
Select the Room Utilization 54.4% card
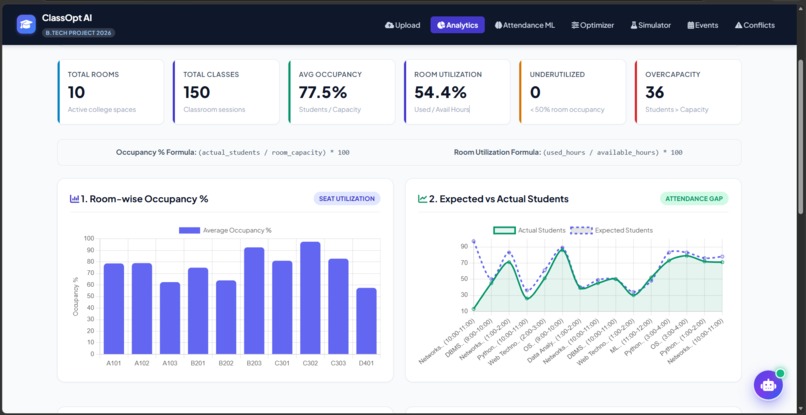457,92
